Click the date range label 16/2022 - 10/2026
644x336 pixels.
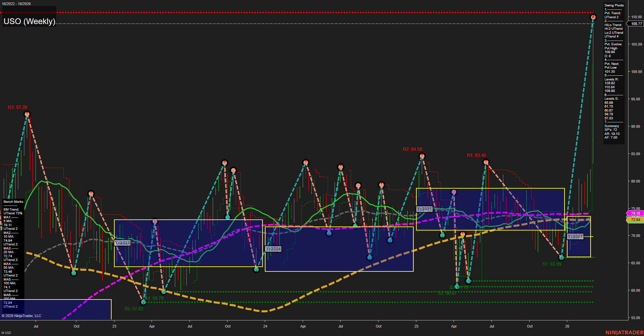click(16, 4)
